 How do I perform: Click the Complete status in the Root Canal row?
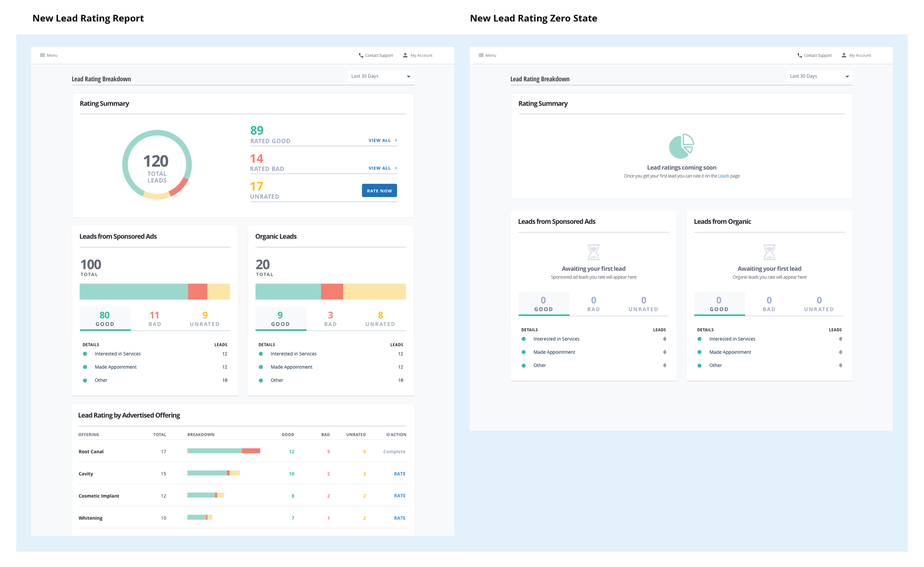tap(394, 452)
